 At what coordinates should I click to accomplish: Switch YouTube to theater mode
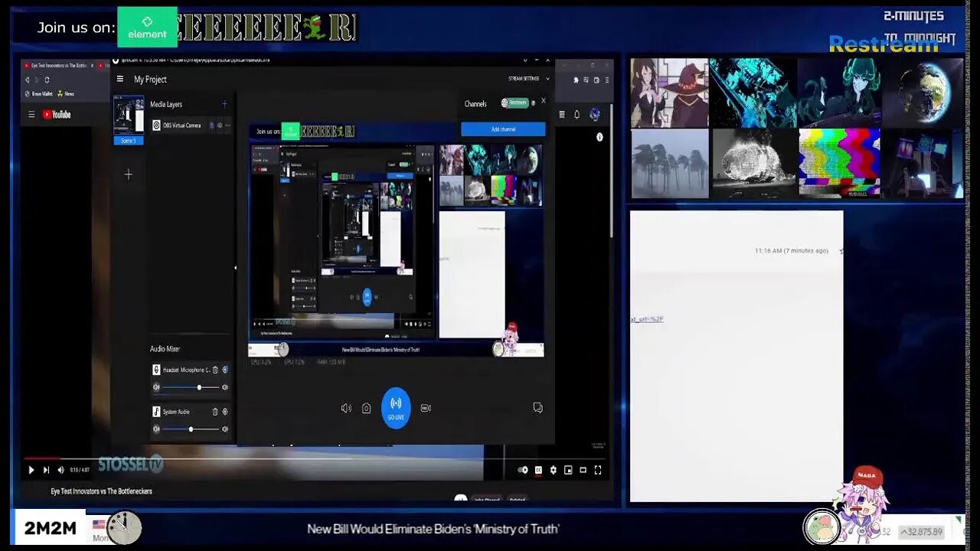583,470
